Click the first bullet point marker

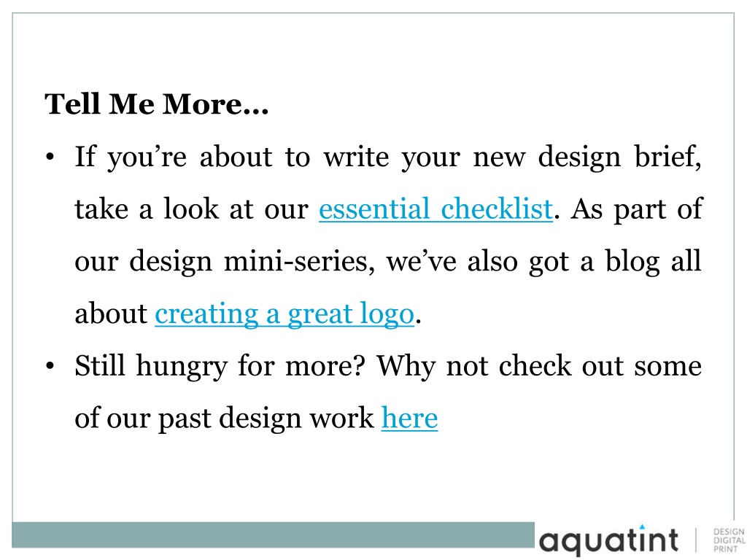pos(50,157)
